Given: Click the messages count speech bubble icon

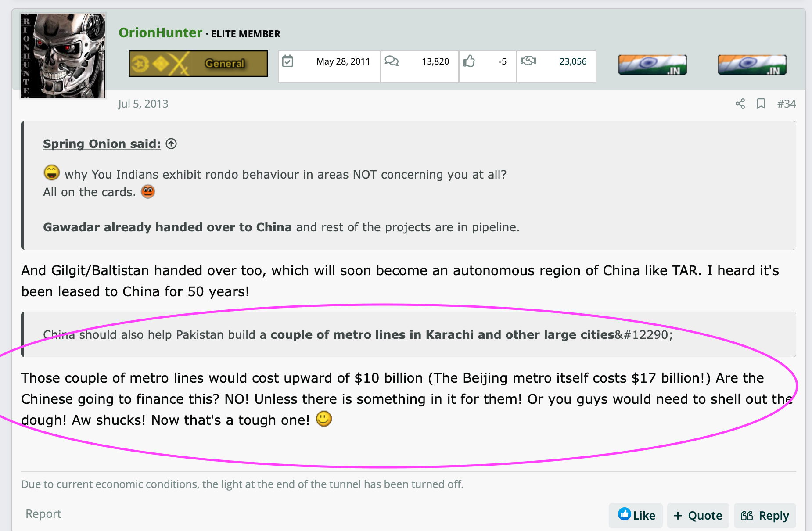Looking at the screenshot, I should click(392, 61).
